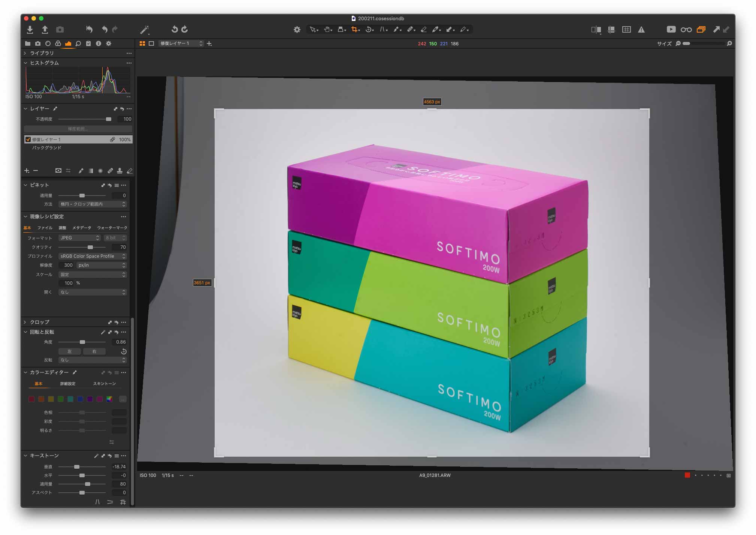Switch to メタデータ tab in recipe settings

82,228
